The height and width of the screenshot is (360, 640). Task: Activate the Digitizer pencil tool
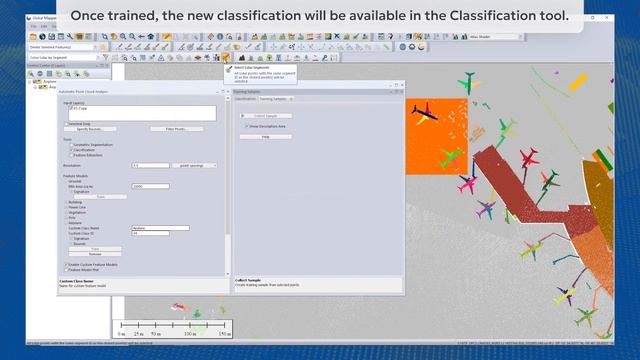[166, 37]
